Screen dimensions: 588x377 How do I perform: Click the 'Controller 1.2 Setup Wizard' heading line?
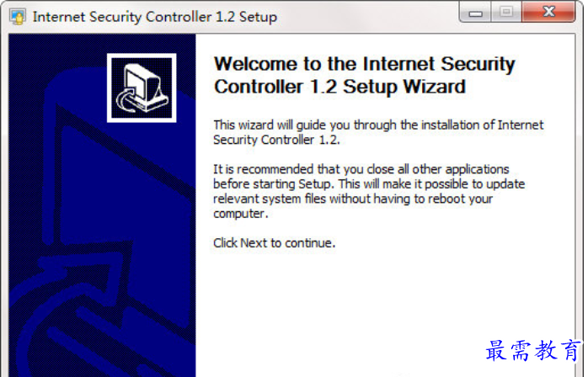point(339,87)
